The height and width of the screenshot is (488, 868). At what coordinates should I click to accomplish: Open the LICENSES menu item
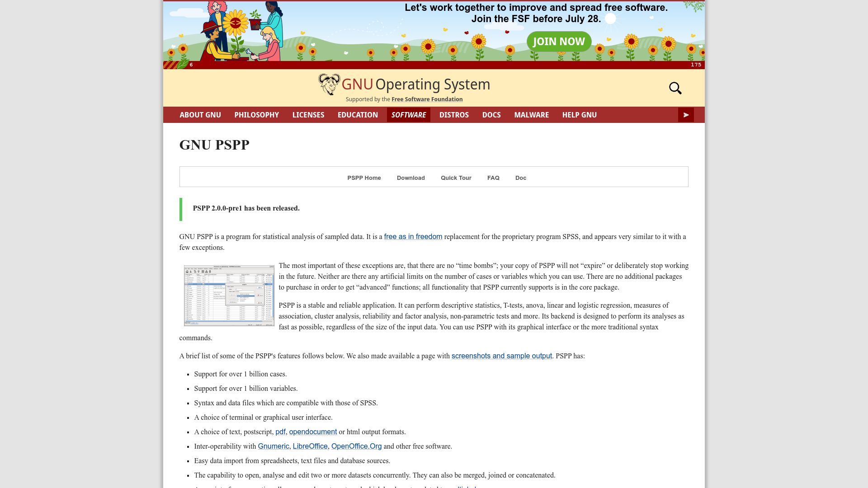(x=308, y=115)
